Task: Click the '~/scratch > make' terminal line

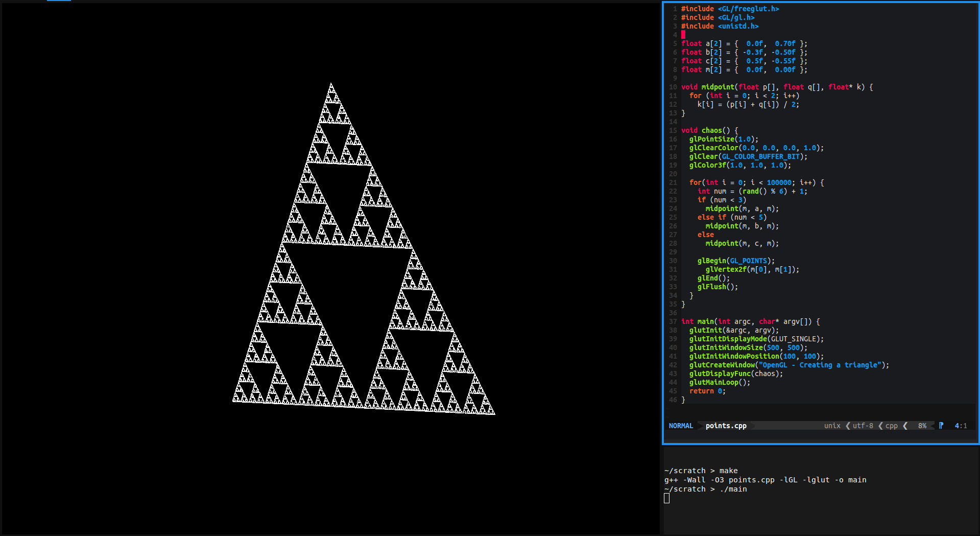Action: (701, 471)
